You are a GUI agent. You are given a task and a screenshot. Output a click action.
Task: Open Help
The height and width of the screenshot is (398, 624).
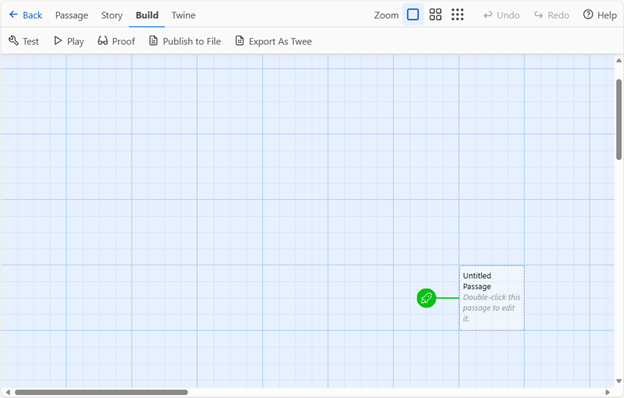point(600,15)
